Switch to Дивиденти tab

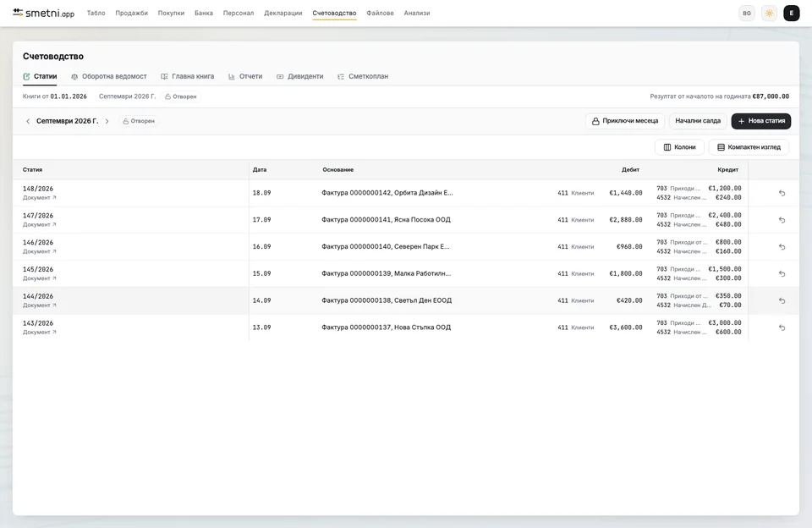pyautogui.click(x=299, y=76)
